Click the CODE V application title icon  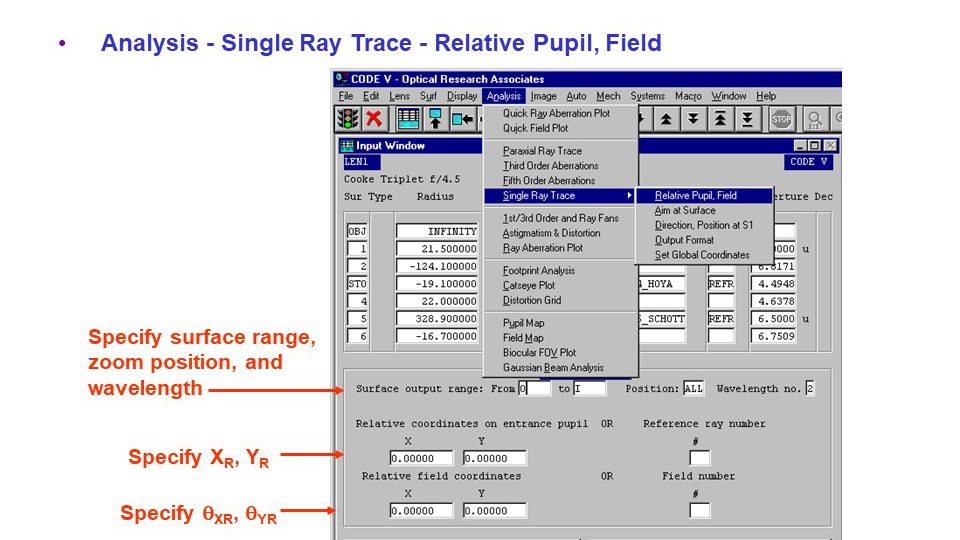[x=342, y=78]
